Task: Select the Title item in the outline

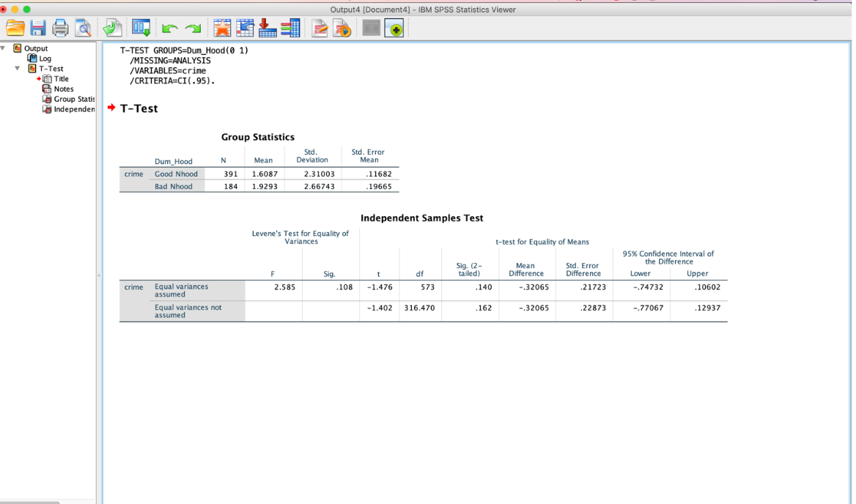Action: coord(61,78)
